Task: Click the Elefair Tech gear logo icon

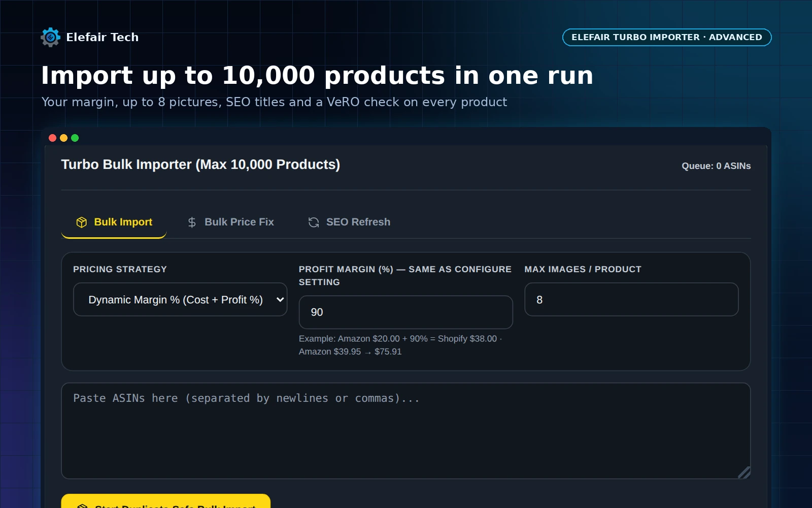Action: (x=50, y=37)
